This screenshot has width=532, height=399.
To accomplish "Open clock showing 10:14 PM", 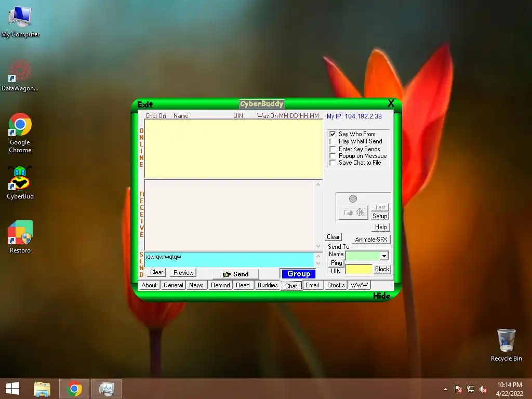I will [x=509, y=389].
